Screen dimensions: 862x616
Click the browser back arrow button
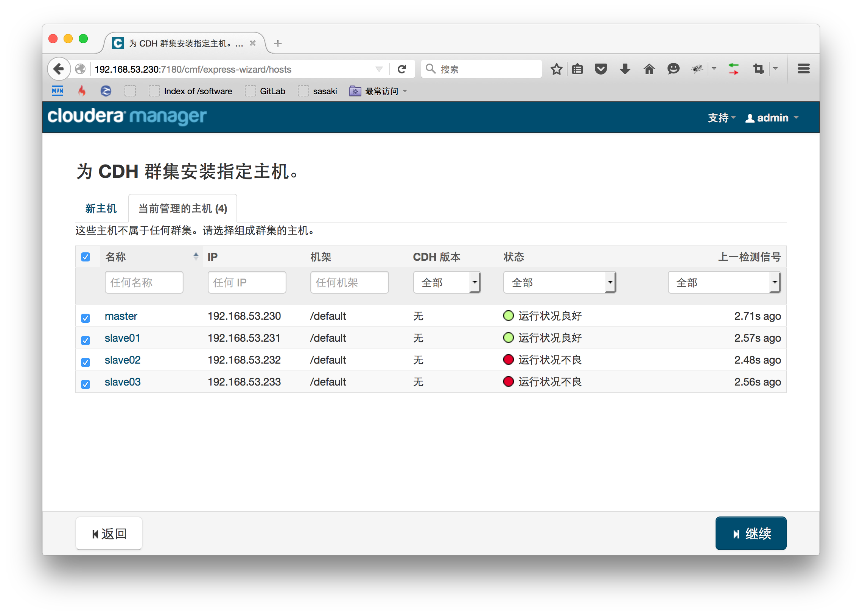[59, 69]
